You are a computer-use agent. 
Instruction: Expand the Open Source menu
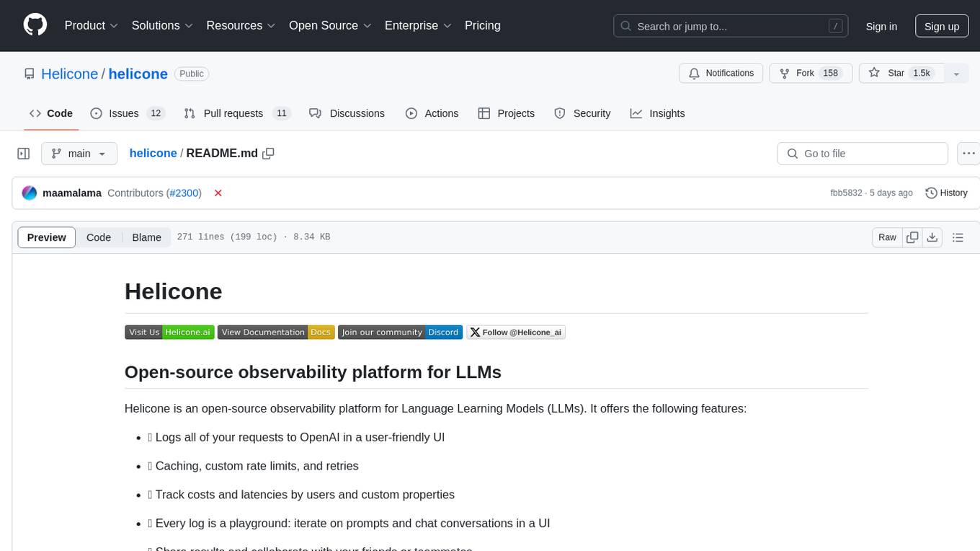coord(330,25)
